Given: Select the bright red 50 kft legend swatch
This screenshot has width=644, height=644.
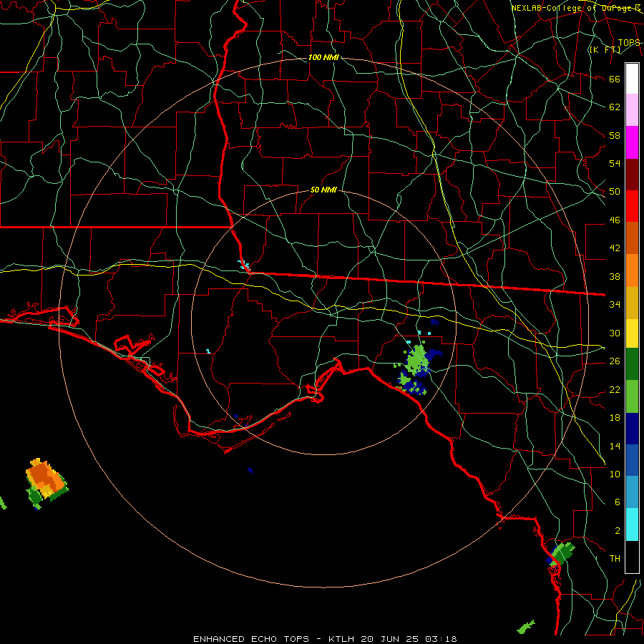Looking at the screenshot, I should [632, 206].
